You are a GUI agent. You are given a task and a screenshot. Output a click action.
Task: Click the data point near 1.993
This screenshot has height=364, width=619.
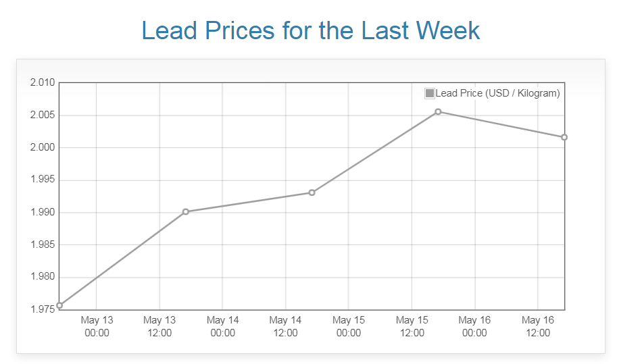pos(312,192)
